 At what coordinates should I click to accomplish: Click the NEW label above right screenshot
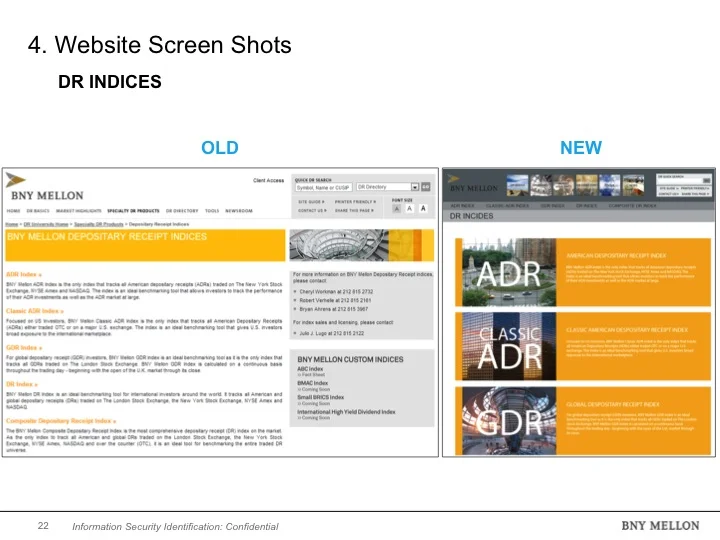[581, 148]
